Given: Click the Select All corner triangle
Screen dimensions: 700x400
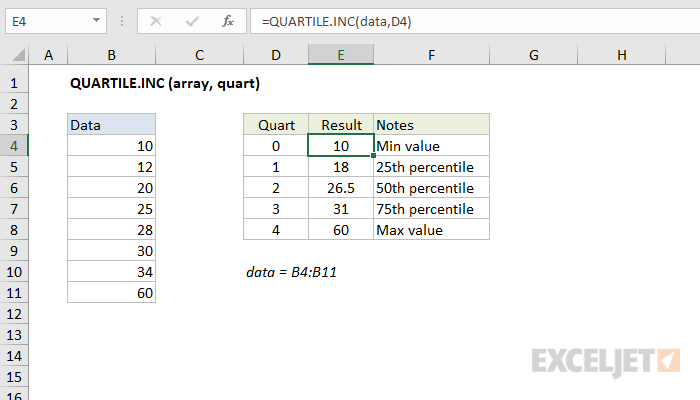Looking at the screenshot, I should (18, 55).
